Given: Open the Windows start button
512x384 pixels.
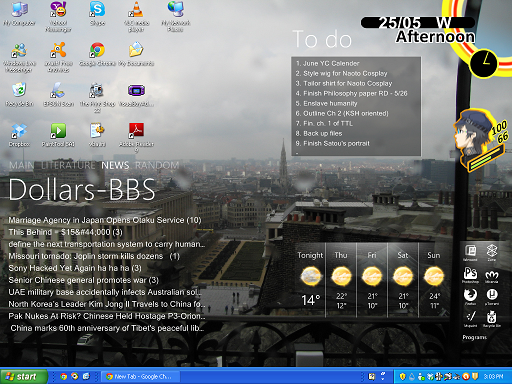Looking at the screenshot, I should 23,376.
